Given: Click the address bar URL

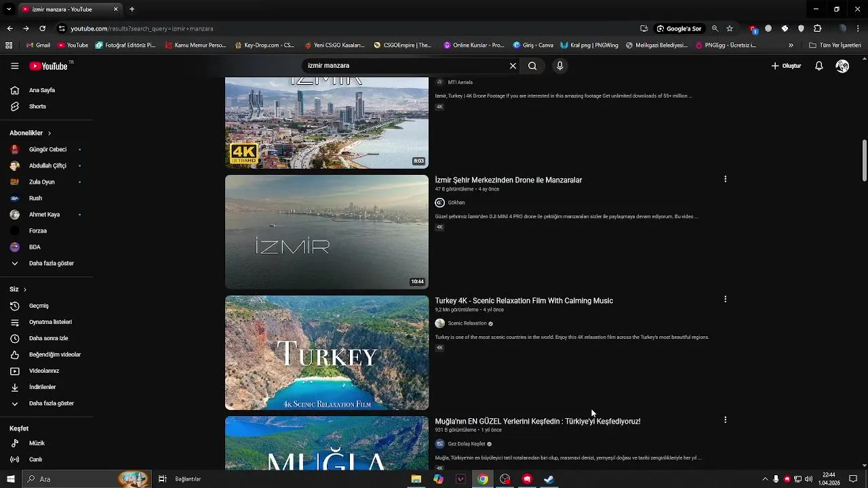Looking at the screenshot, I should click(x=142, y=28).
